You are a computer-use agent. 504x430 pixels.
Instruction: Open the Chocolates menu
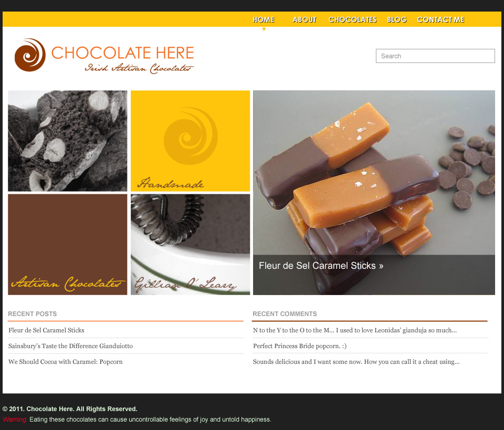[352, 19]
